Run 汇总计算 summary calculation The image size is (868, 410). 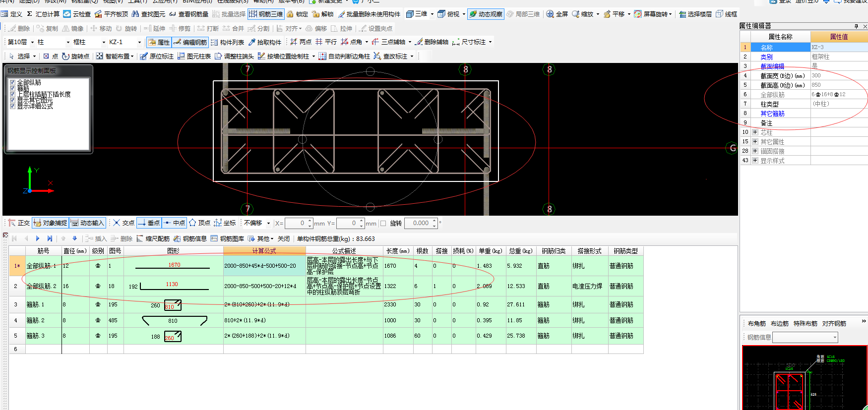(x=43, y=14)
